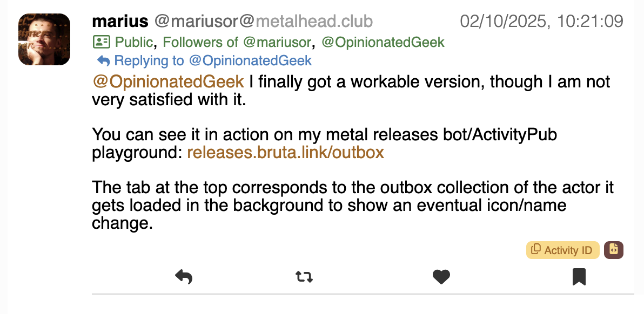Click the 02/10/2025 post timestamp
Viewport: 644px width, 314px height.
[541, 22]
